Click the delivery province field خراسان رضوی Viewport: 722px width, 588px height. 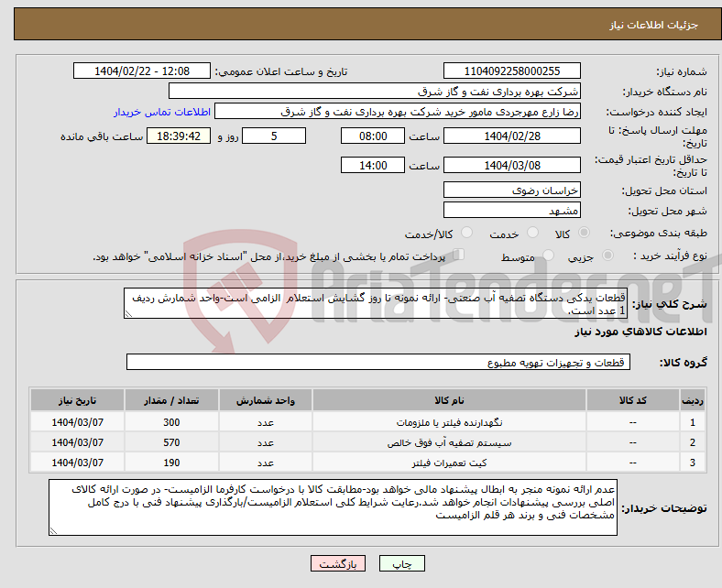pos(511,190)
